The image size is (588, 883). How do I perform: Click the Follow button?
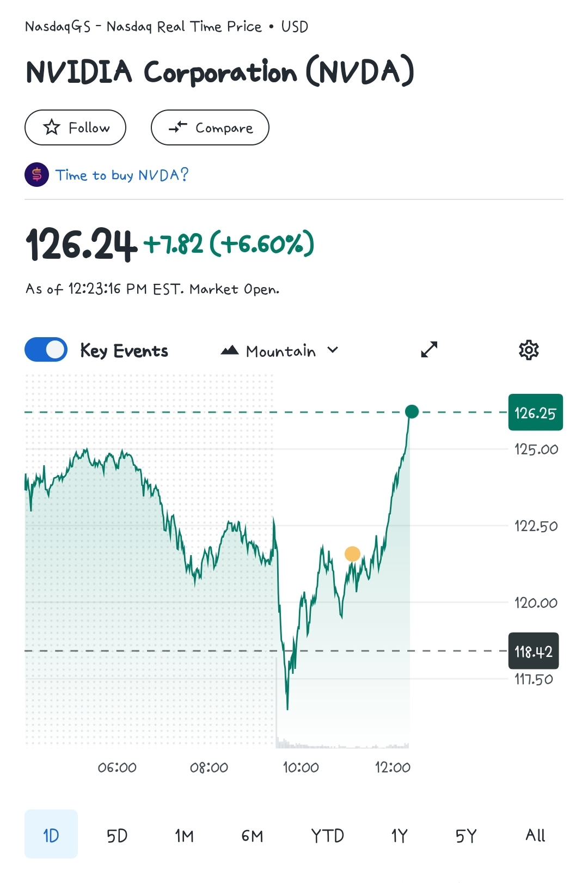pyautogui.click(x=76, y=127)
